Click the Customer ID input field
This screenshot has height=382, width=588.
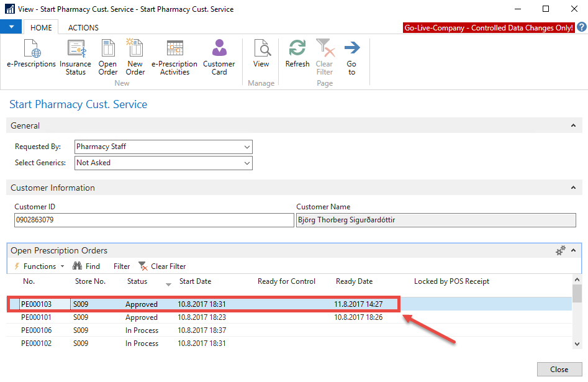[153, 221]
